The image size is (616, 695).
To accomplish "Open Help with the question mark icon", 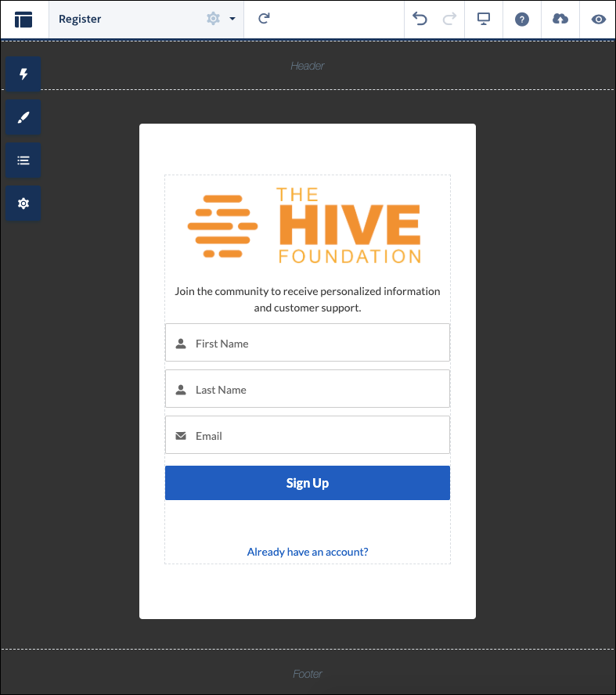I will (522, 20).
